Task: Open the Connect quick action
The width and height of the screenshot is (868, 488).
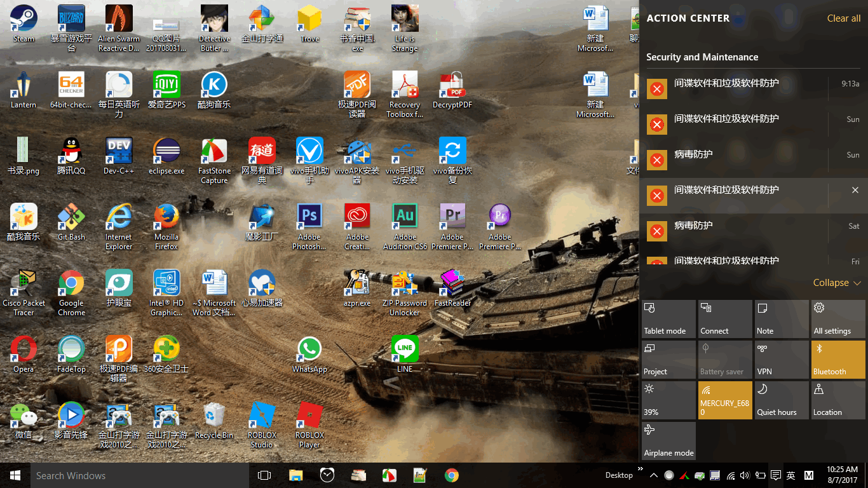Action: 725,319
